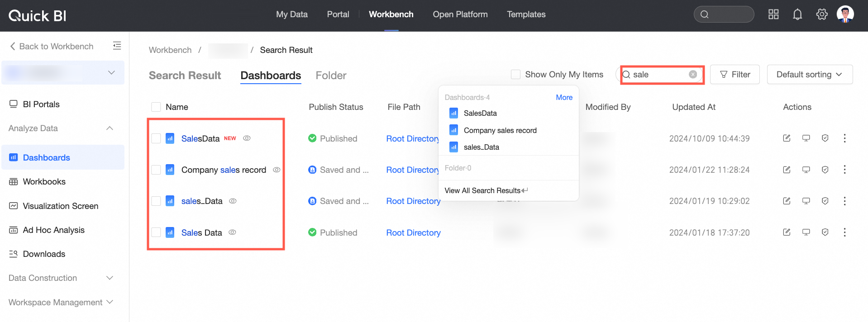Click the magnifier icon in sale search box

626,75
